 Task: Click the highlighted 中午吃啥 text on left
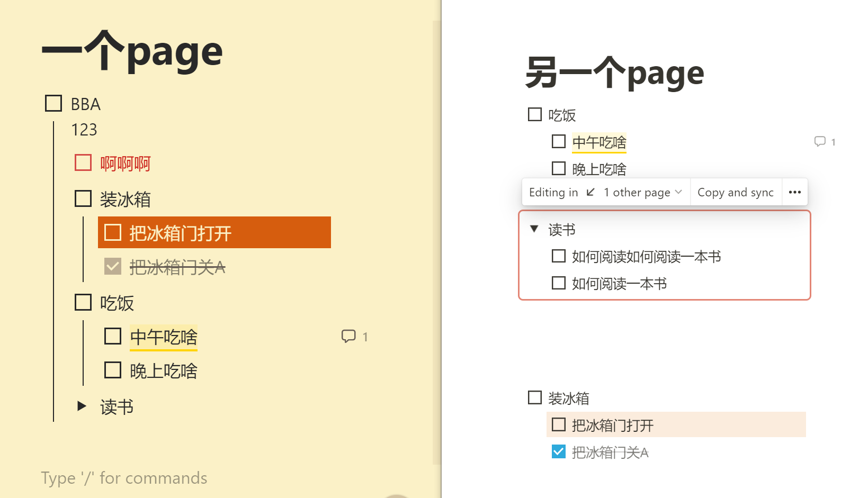164,337
